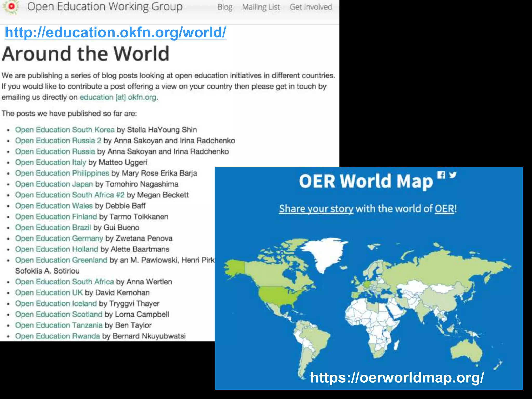Open the Open Education Finland post
The image size is (532, 399).
click(x=56, y=217)
